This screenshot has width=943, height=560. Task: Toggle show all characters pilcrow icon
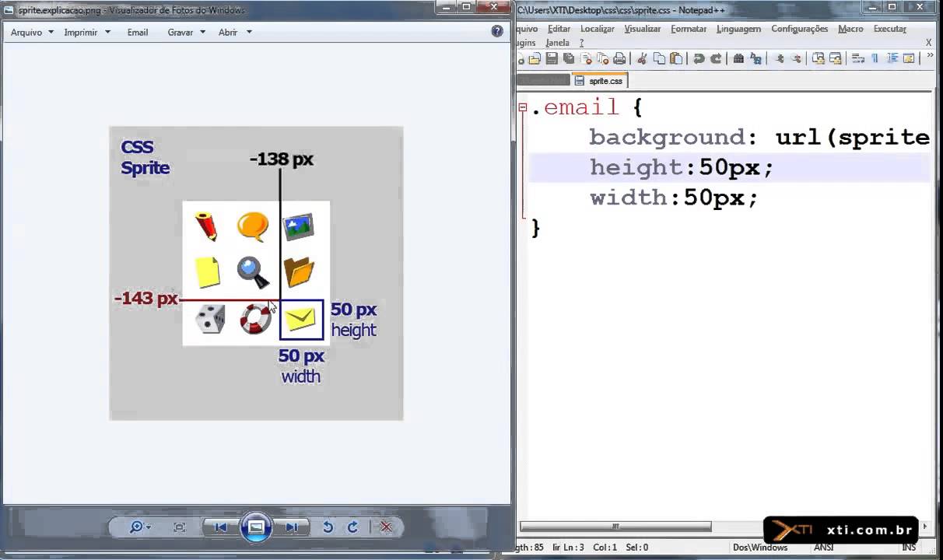[875, 58]
